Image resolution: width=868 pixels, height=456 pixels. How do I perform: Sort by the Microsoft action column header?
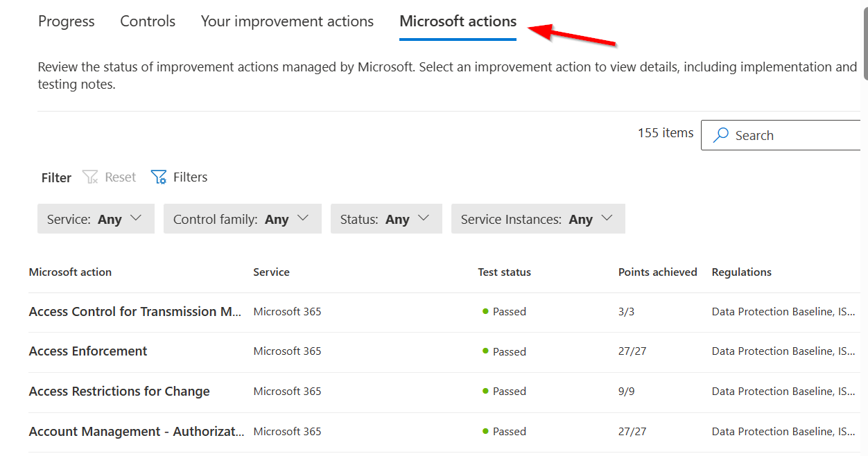click(70, 272)
